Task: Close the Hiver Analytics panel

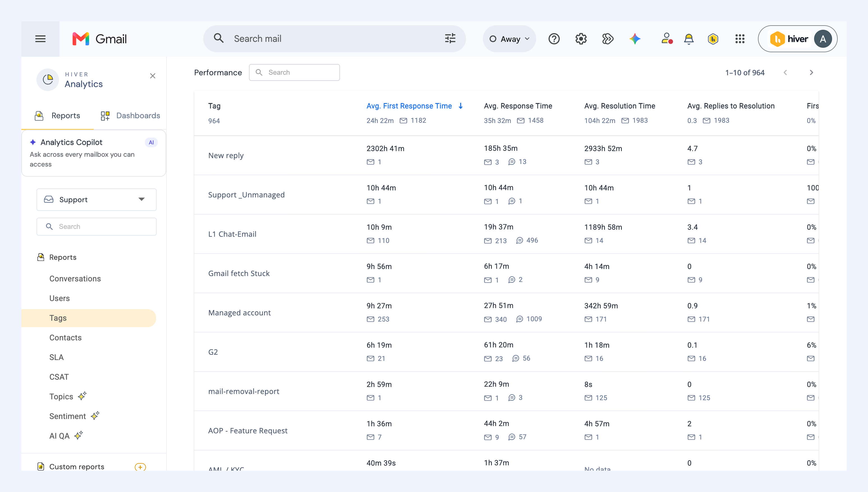Action: 153,76
